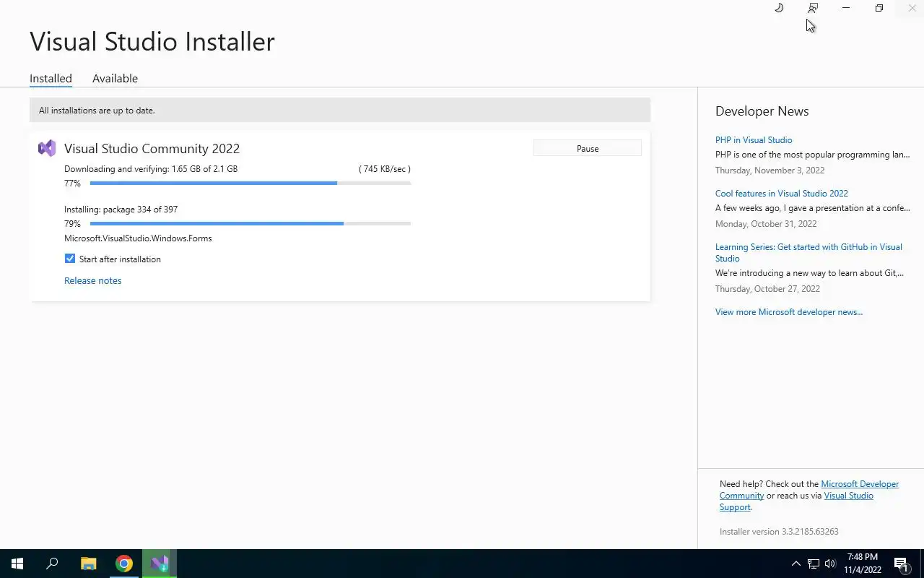Show hidden system tray icons
924x578 pixels.
point(796,564)
